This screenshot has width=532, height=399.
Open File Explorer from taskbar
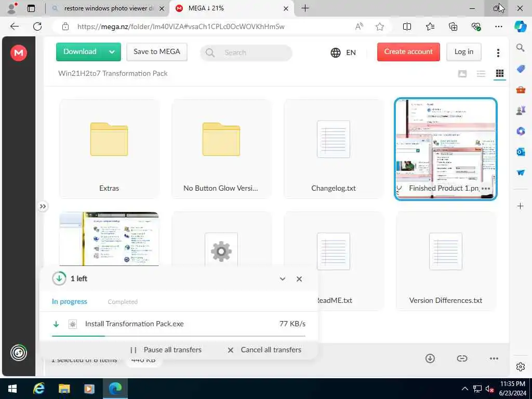[64, 389]
